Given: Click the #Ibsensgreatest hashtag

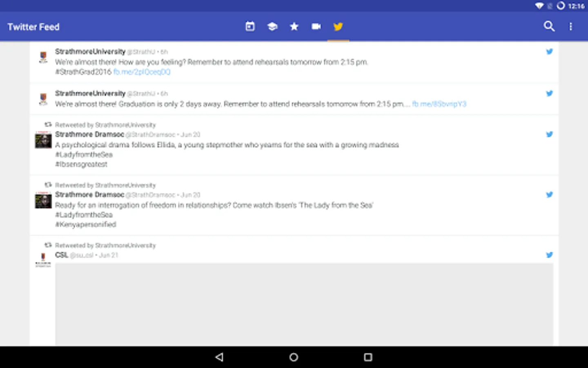Looking at the screenshot, I should click(81, 164).
